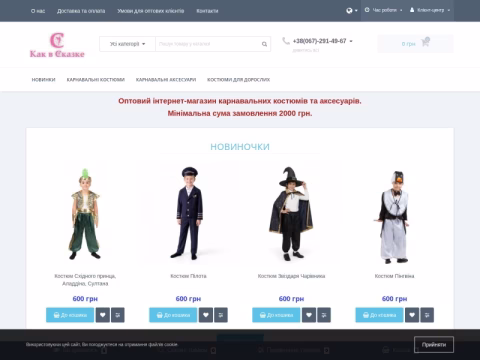Add Wizard costume to wishlist heart
This screenshot has height=360, width=480.
point(309,315)
